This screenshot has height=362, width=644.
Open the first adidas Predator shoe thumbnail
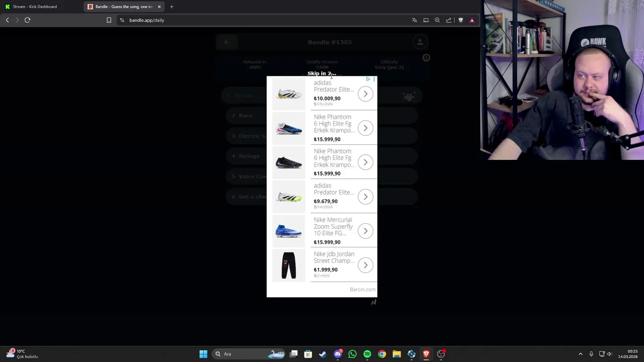(289, 94)
